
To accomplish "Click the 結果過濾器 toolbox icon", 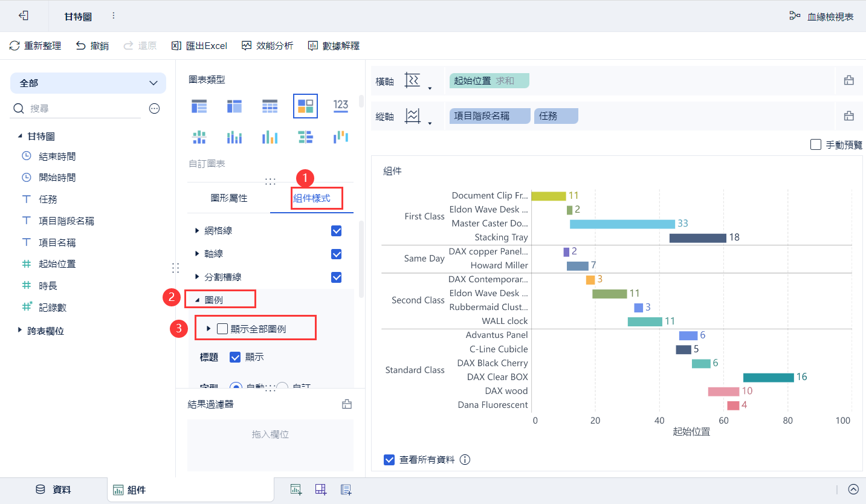I will 347,404.
